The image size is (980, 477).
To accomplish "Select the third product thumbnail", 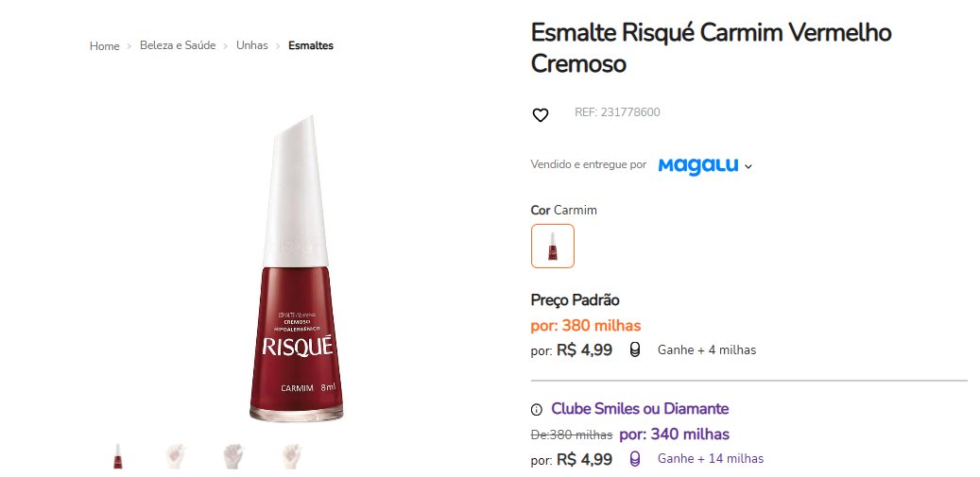I will (x=233, y=456).
